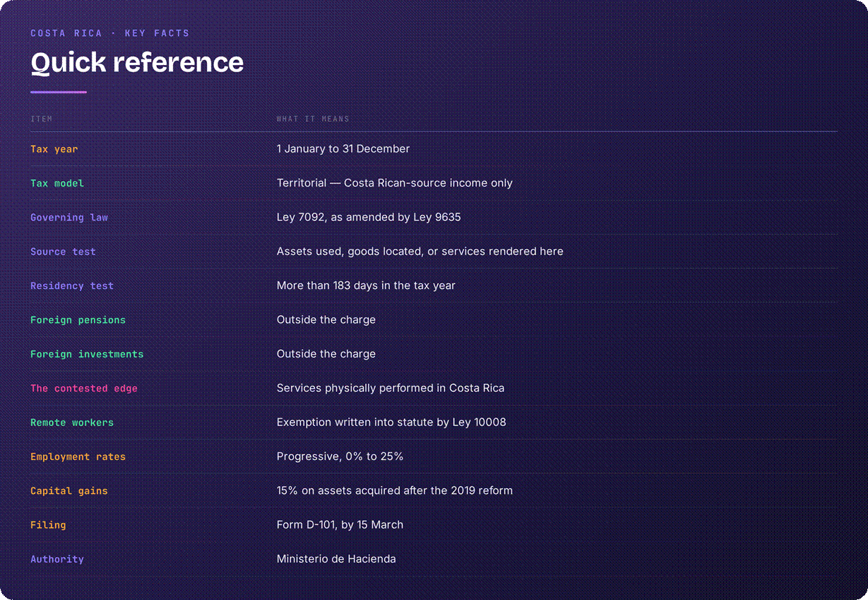Select the Residency test label
The image size is (868, 600).
72,286
